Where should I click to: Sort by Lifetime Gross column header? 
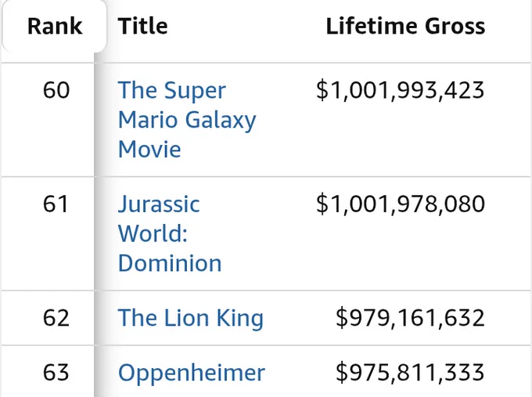pyautogui.click(x=405, y=26)
